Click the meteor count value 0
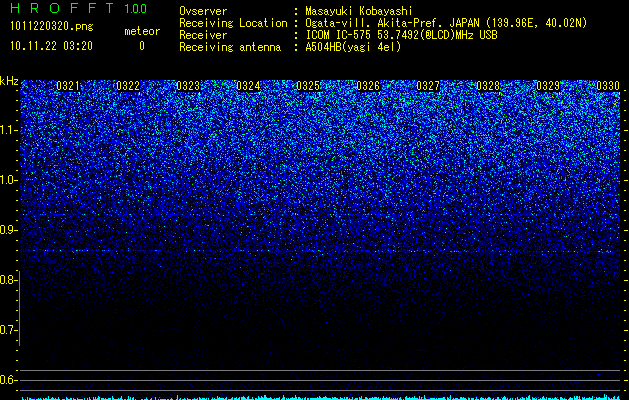 (x=142, y=46)
